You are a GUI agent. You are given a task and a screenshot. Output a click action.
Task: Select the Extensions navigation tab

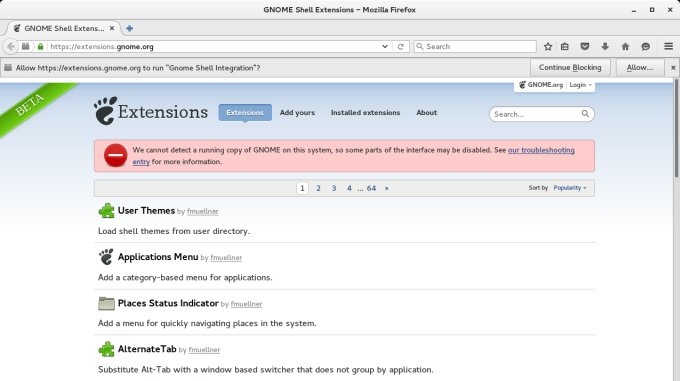(x=245, y=112)
